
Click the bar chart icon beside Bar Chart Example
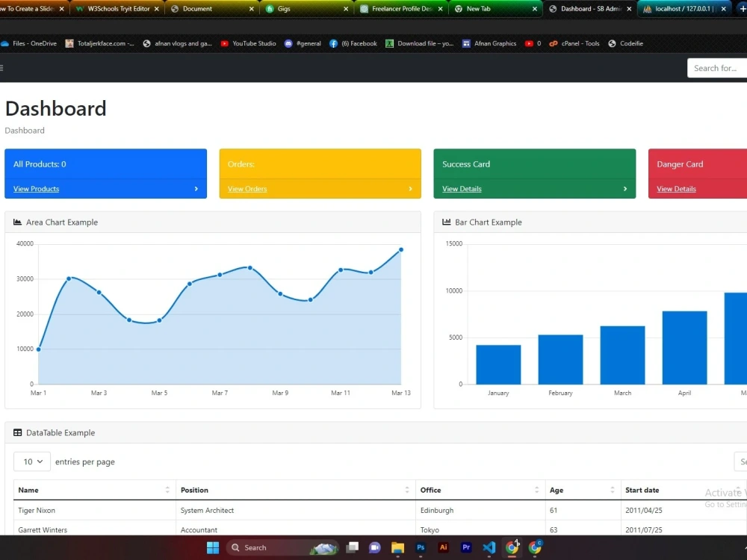coord(447,222)
